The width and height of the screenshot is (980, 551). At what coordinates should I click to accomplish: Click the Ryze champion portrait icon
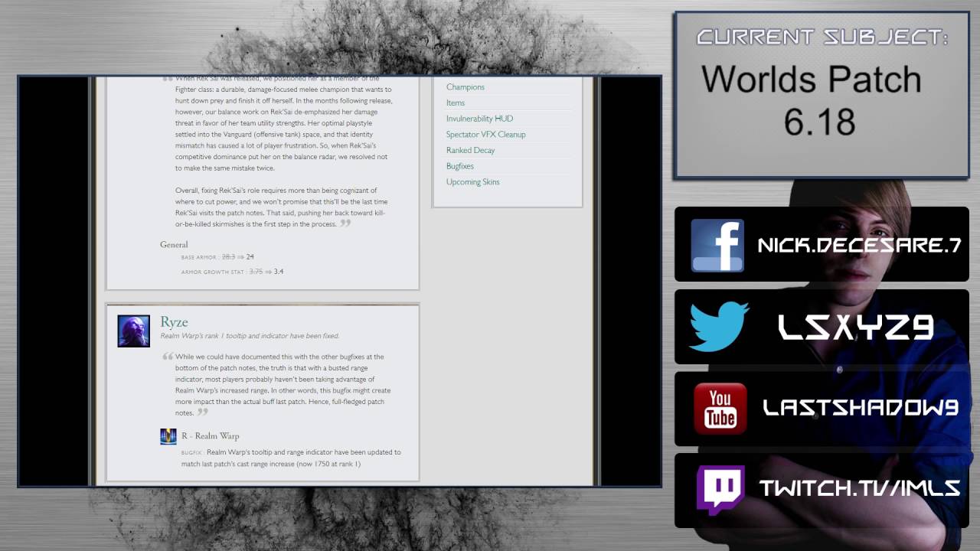[x=133, y=331]
